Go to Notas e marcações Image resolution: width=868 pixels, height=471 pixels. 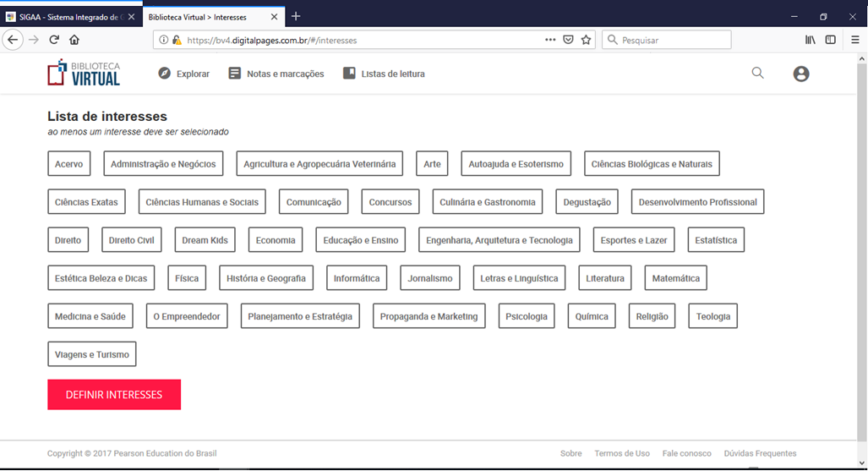[276, 74]
